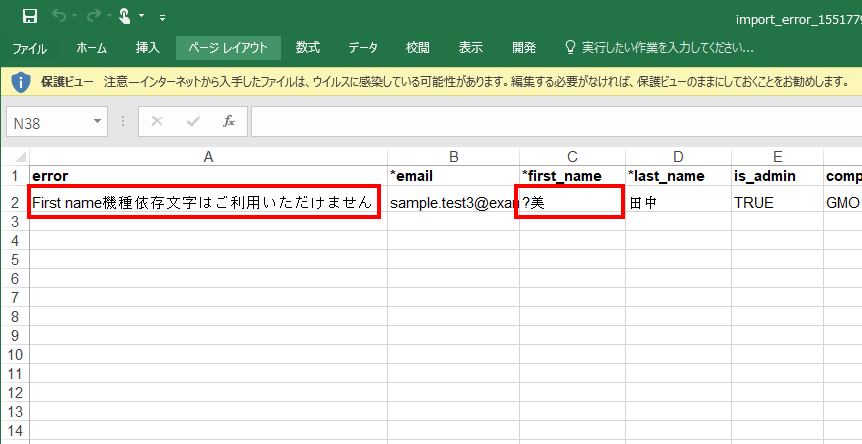This screenshot has width=862, height=444.
Task: Click the protected view shield icon
Action: point(20,80)
